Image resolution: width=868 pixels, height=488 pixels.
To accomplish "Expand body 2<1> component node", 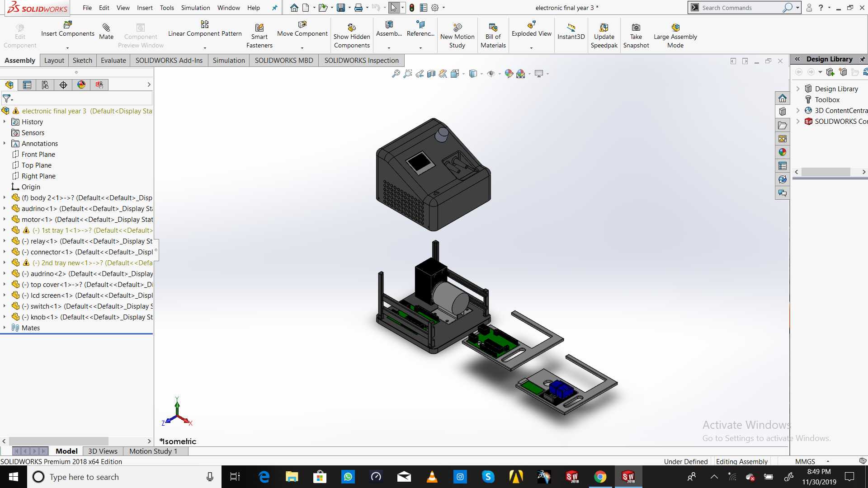I will (x=5, y=197).
